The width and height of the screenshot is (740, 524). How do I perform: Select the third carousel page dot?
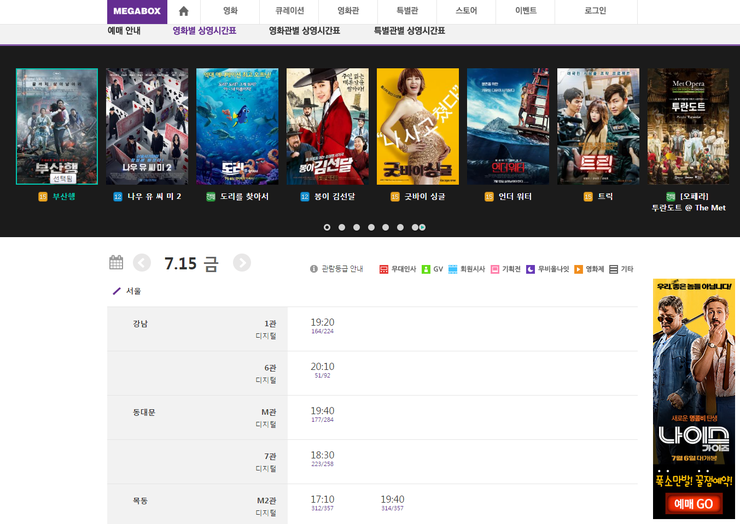pos(356,228)
